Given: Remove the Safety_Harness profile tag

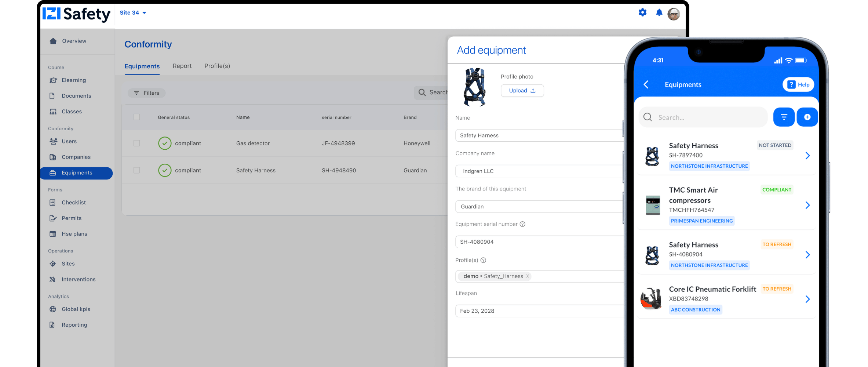Looking at the screenshot, I should (528, 276).
